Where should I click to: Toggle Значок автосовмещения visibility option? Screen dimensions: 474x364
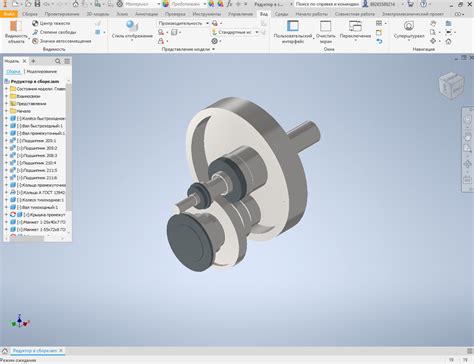point(62,41)
